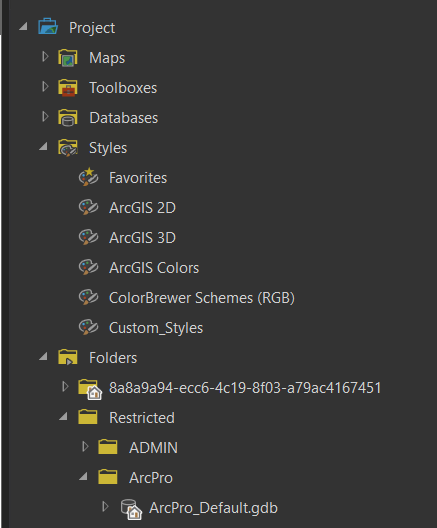This screenshot has height=528, width=437.
Task: Click the Styles folder icon
Action: click(x=68, y=148)
